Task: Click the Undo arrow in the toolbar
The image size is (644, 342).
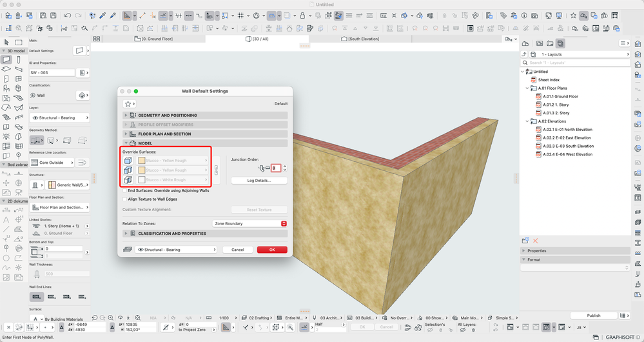Action: tap(67, 15)
